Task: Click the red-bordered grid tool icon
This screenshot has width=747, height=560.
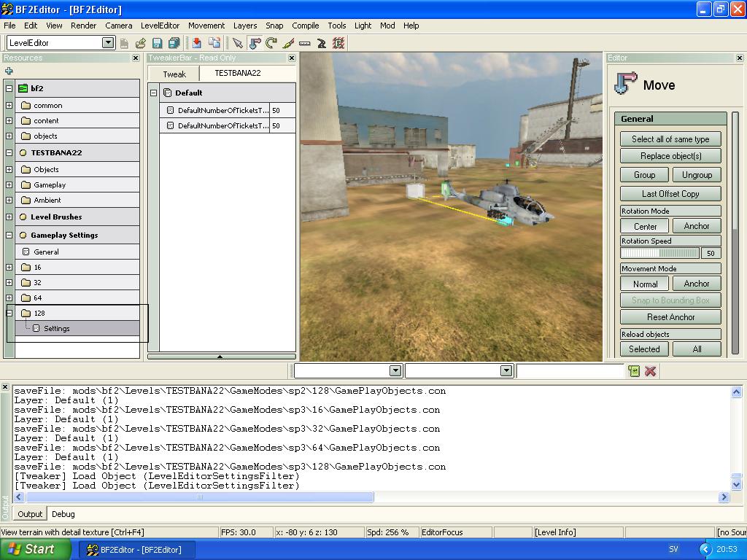Action: coord(338,43)
